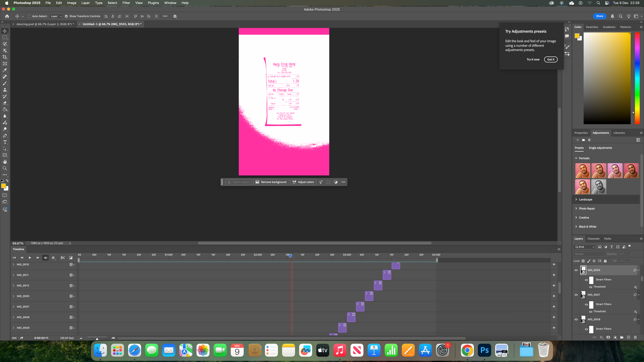
Task: Click the Remove background button
Action: (271, 182)
